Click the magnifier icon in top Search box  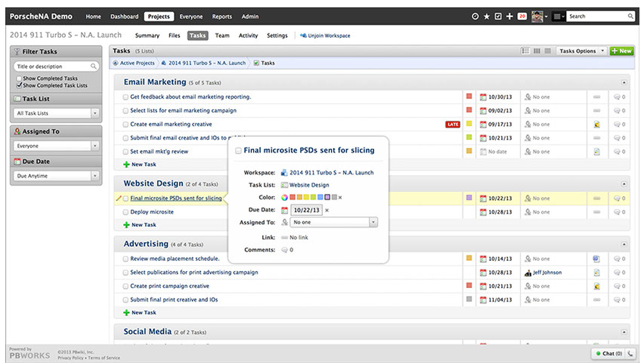pos(630,17)
